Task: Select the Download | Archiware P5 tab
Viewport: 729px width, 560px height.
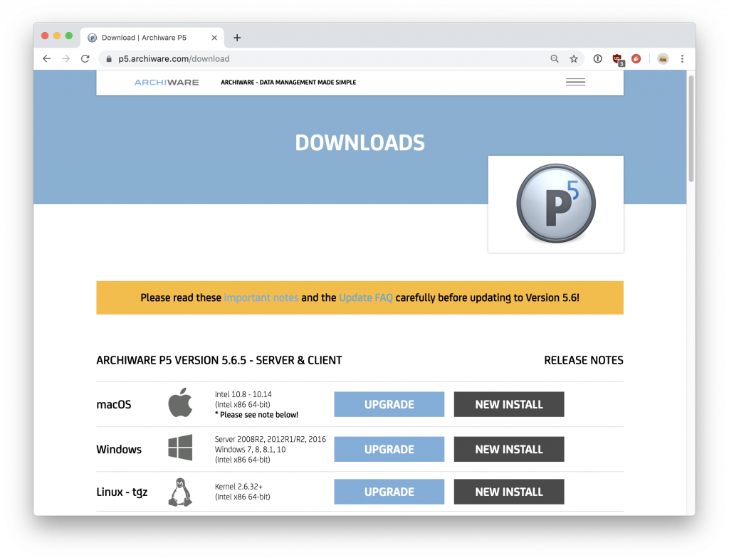Action: point(152,38)
